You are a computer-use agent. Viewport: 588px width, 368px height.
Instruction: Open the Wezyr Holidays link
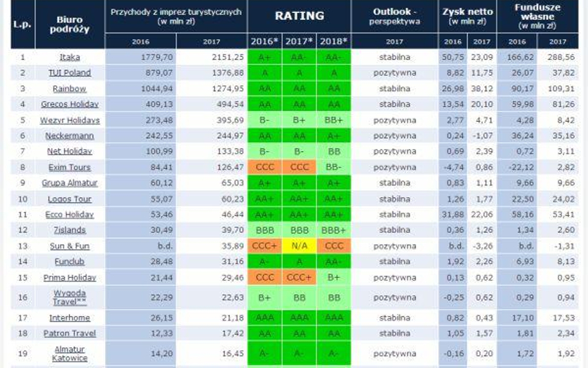[x=70, y=121]
